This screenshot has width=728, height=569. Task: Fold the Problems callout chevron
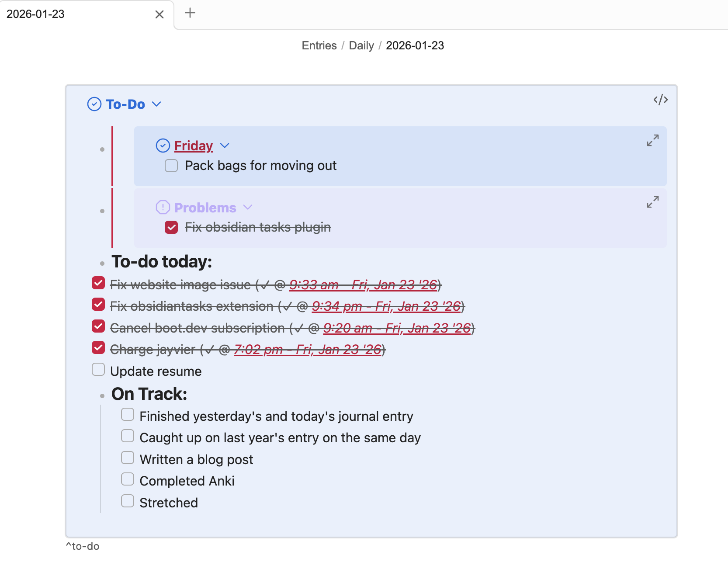tap(248, 207)
